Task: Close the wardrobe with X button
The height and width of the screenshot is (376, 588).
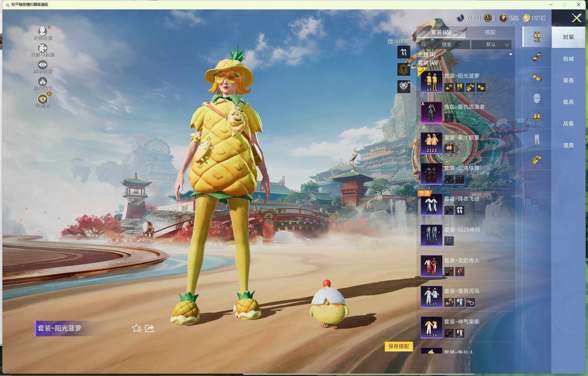Action: pyautogui.click(x=576, y=18)
